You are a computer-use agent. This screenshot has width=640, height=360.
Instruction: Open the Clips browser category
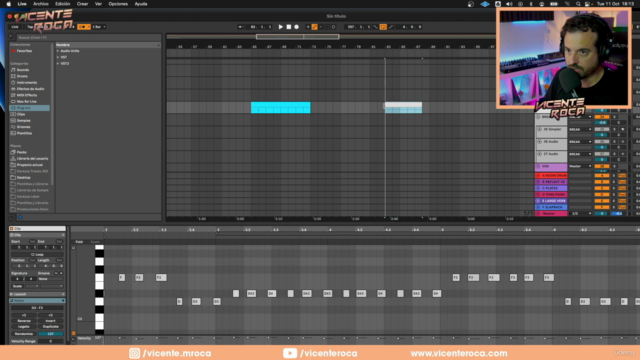coord(21,114)
